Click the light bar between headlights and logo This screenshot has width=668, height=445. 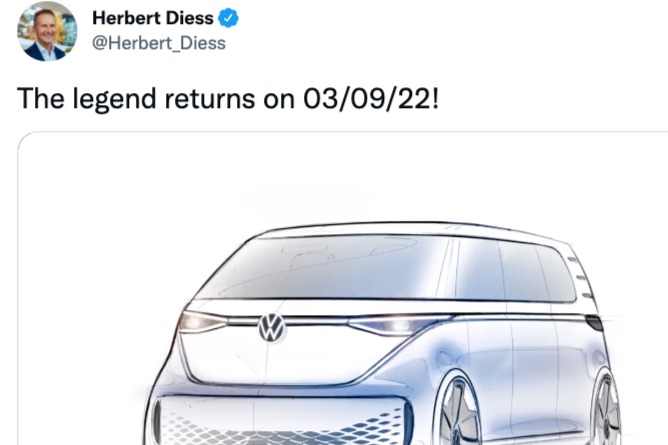(318, 324)
